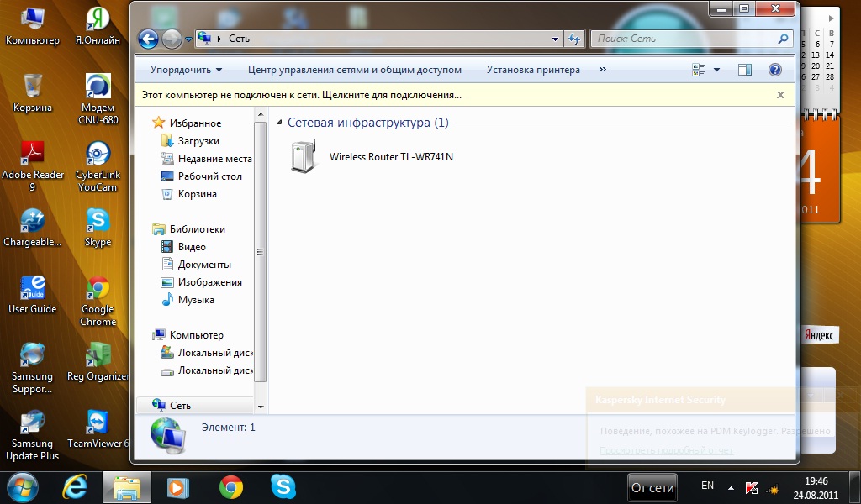Show more toolbar commands chevron
Image resolution: width=861 pixels, height=504 pixels.
pos(602,70)
